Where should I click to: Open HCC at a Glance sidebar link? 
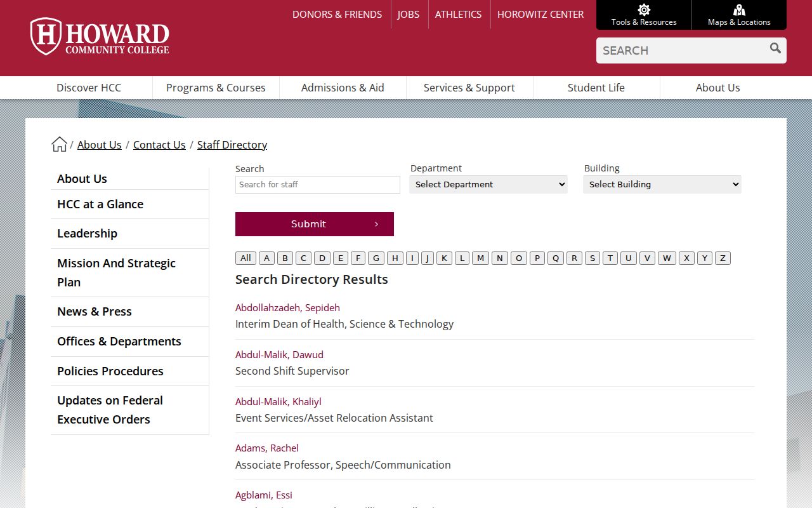pos(100,204)
